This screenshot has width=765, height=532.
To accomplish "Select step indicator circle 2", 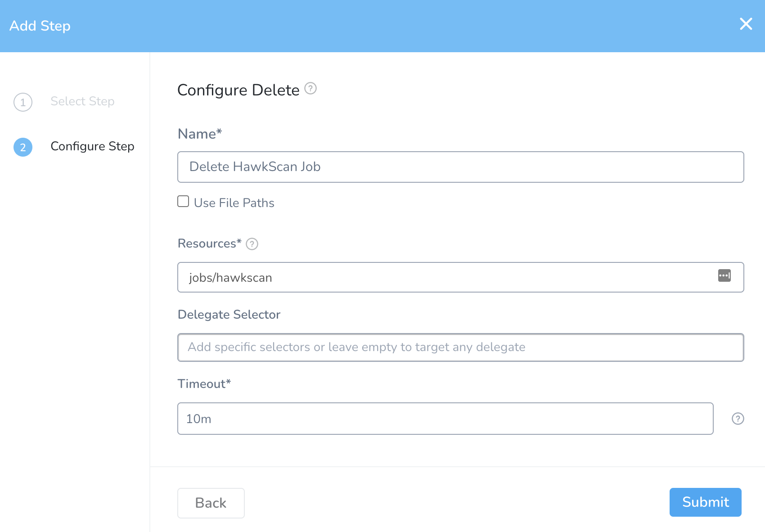I will (x=22, y=147).
